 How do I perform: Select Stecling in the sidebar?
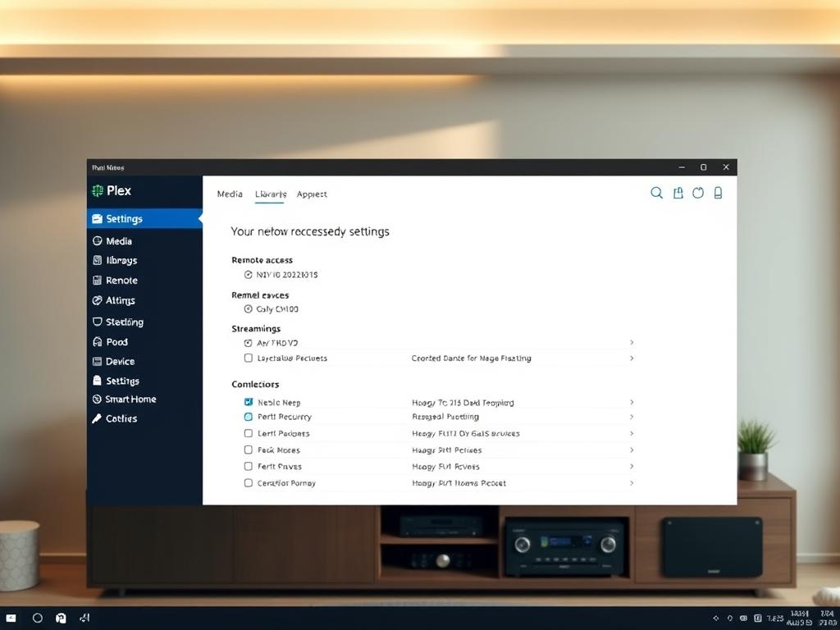(x=118, y=322)
